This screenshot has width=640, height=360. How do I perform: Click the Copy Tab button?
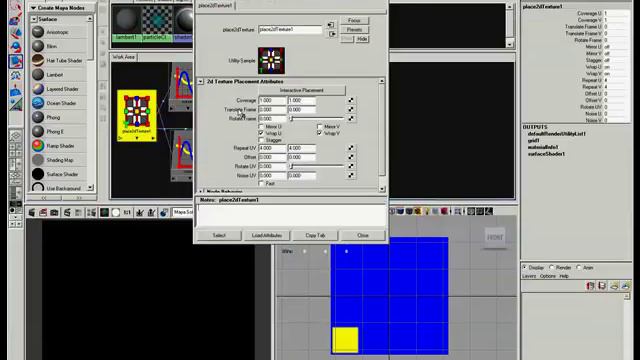[315, 236]
